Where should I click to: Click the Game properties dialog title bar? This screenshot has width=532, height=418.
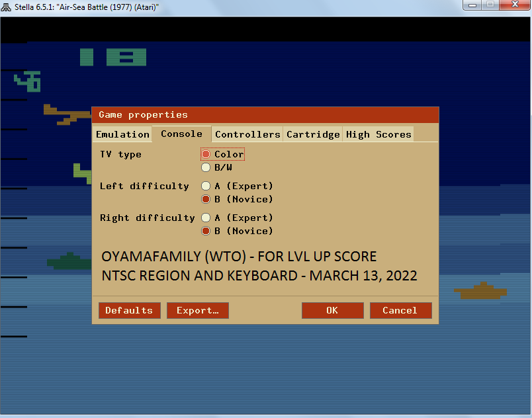coord(265,114)
